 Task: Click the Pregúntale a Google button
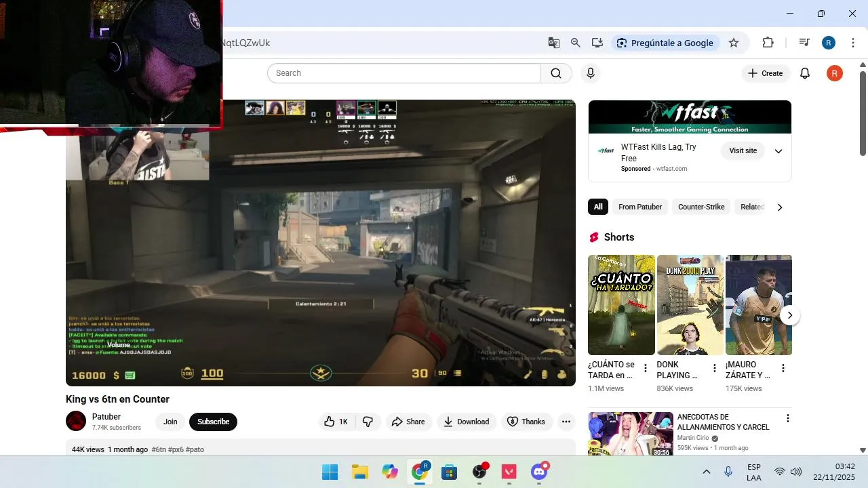point(666,43)
